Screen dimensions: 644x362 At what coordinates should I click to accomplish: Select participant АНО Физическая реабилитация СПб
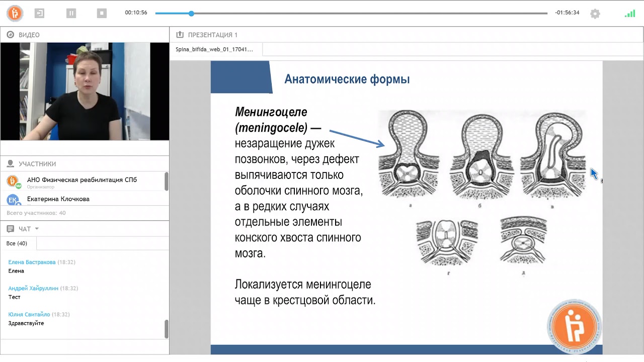click(82, 180)
